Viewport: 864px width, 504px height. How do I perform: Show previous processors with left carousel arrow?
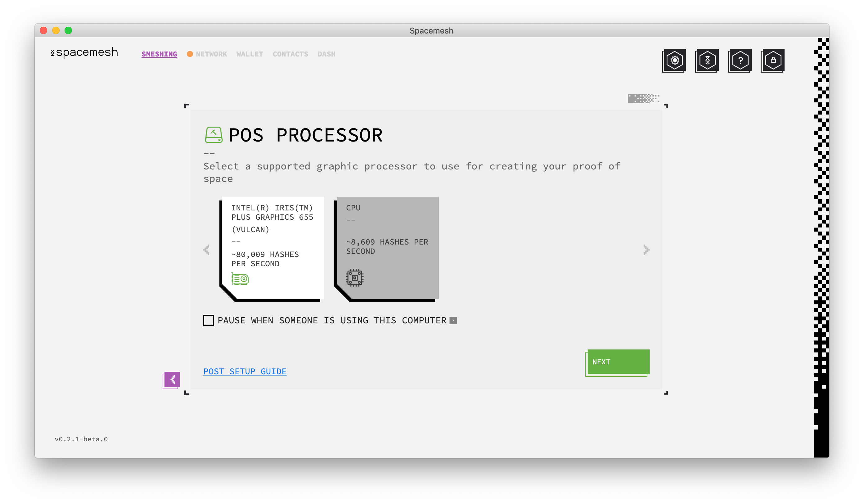(x=206, y=250)
